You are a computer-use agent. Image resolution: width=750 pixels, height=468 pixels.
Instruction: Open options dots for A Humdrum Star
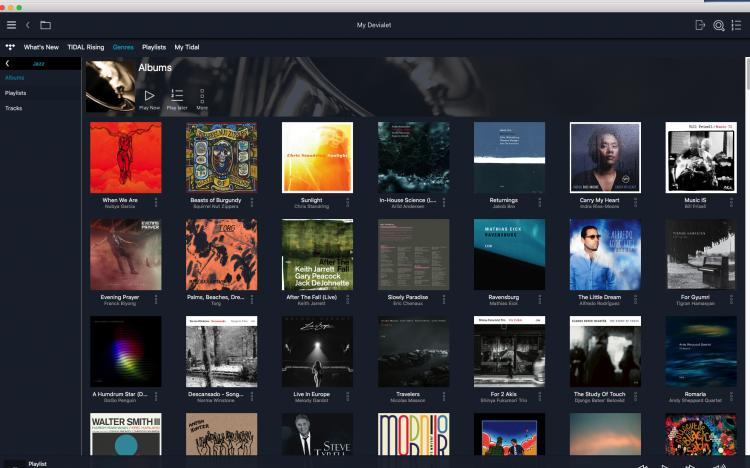pyautogui.click(x=156, y=397)
